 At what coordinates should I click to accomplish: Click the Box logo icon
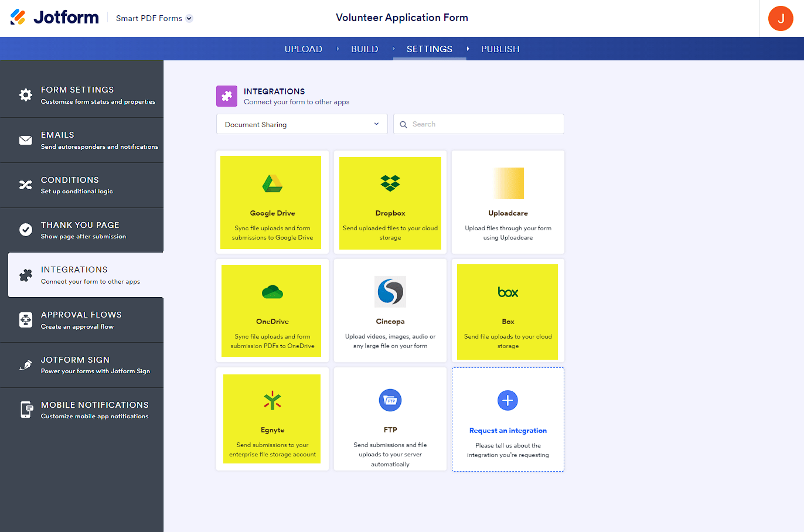(508, 292)
